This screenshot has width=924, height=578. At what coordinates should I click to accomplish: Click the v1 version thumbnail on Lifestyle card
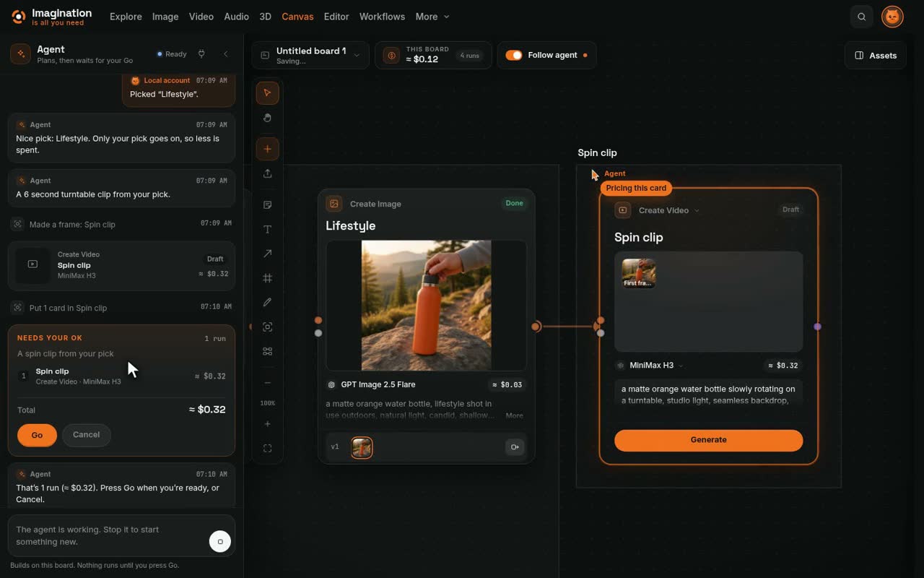point(362,447)
